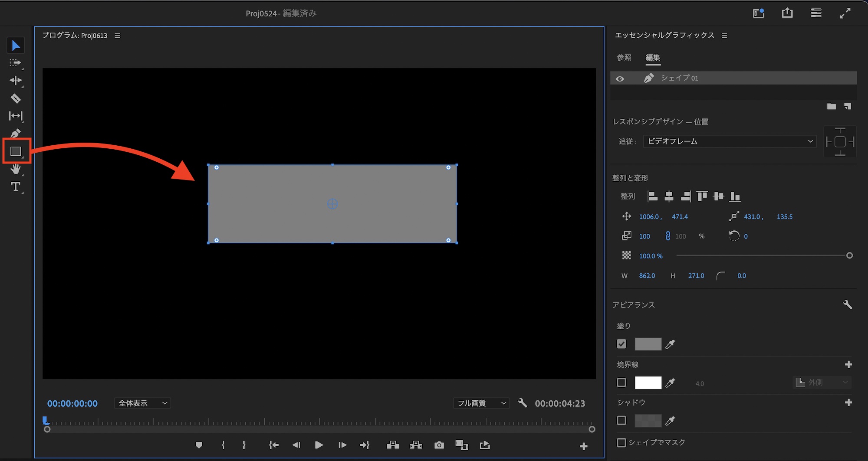Click the 塗り fill color swatch
Screen dimensions: 868x461
(648, 344)
